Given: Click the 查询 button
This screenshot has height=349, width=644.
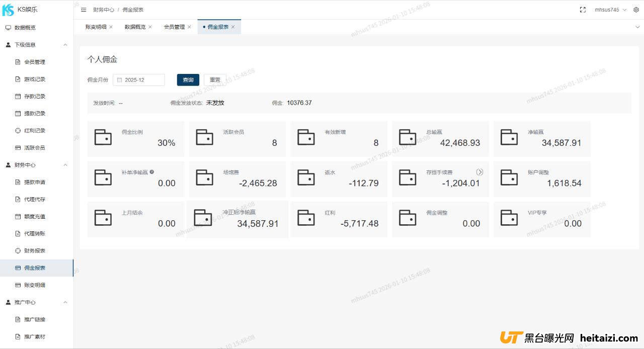Looking at the screenshot, I should pos(188,79).
